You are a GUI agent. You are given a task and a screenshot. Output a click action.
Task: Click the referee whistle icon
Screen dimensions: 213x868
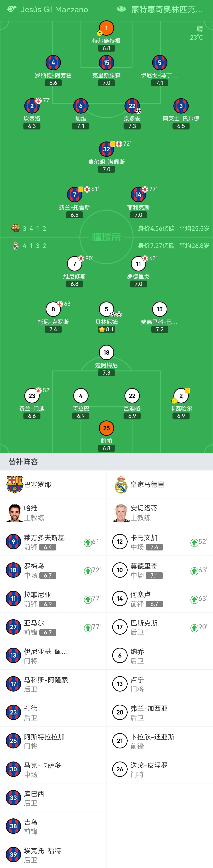point(12,9)
